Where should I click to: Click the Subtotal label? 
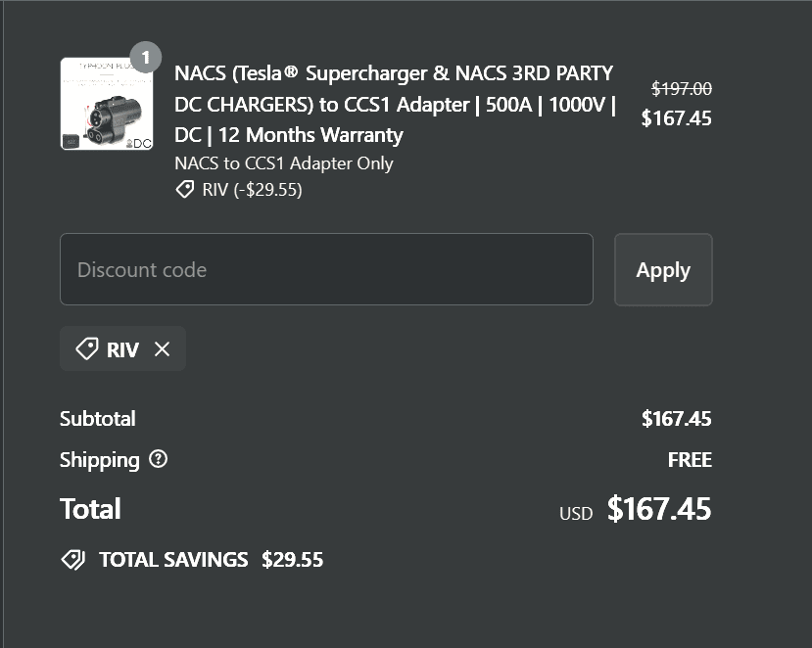click(x=98, y=419)
